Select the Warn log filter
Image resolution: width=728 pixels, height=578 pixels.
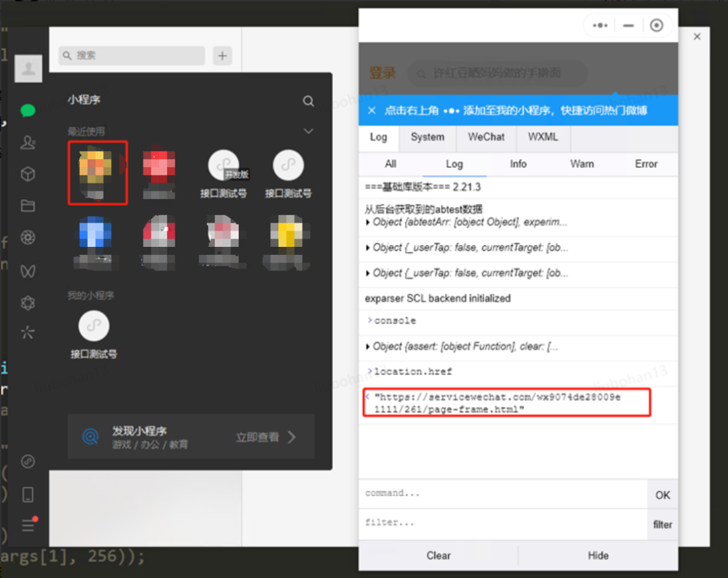pos(582,164)
